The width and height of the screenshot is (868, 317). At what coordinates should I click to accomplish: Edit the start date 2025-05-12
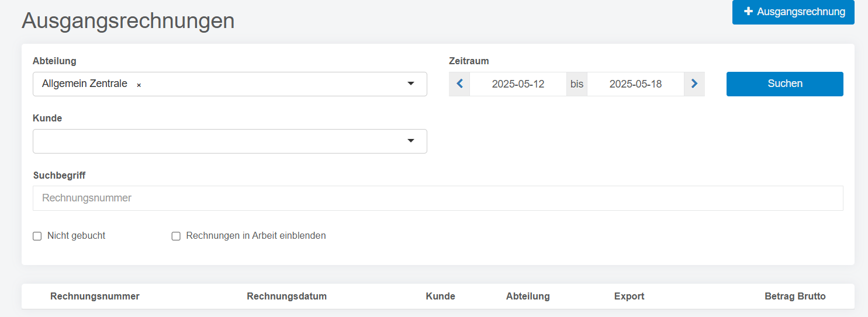[518, 84]
